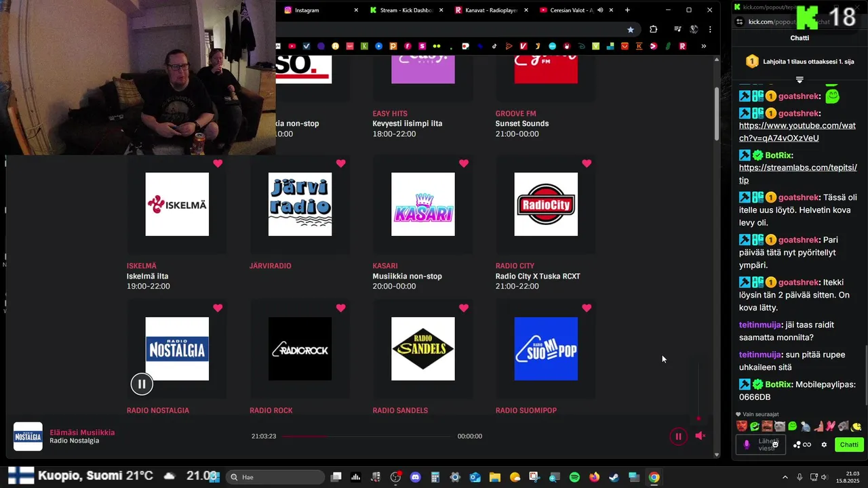This screenshot has height=488, width=868.
Task: Toggle Järviradio favorite heart
Action: click(x=340, y=163)
